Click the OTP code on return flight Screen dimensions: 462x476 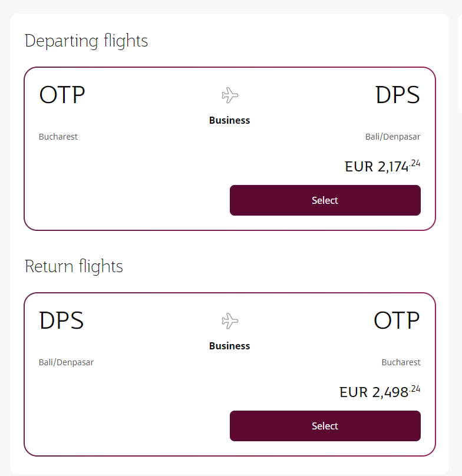tap(397, 320)
